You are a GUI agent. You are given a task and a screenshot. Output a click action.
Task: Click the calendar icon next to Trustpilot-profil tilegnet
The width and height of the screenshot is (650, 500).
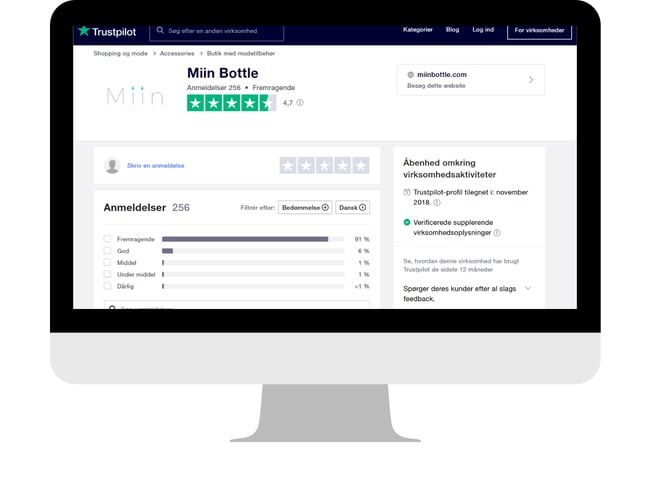pos(407,192)
